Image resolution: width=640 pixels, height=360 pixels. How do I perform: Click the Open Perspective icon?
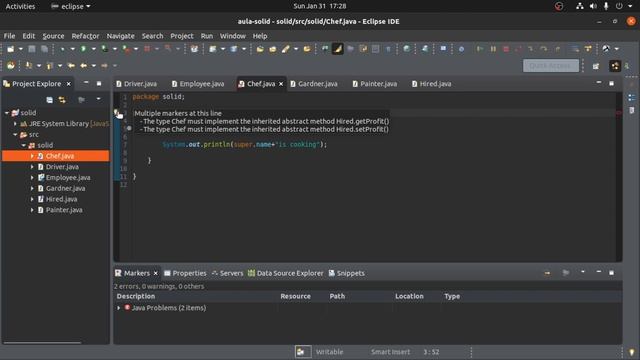[x=596, y=66]
